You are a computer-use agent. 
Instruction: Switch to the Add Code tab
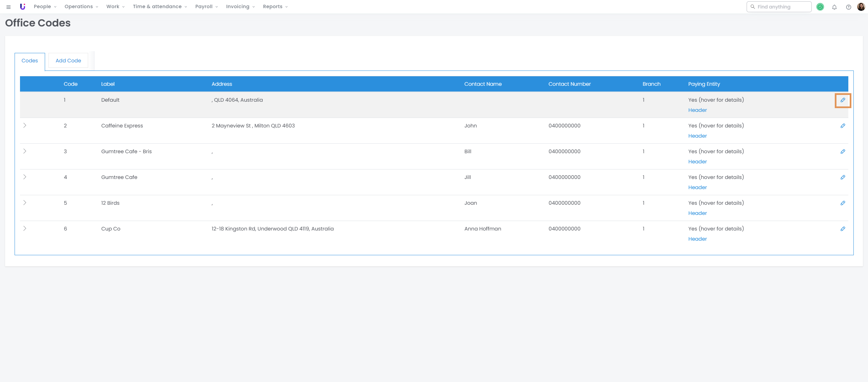click(x=68, y=60)
